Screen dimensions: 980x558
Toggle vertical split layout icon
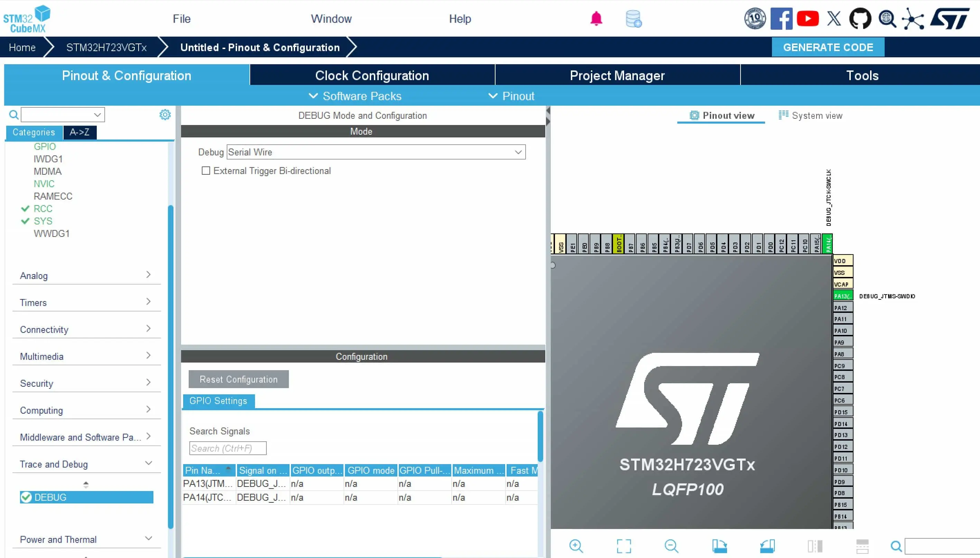tap(815, 546)
